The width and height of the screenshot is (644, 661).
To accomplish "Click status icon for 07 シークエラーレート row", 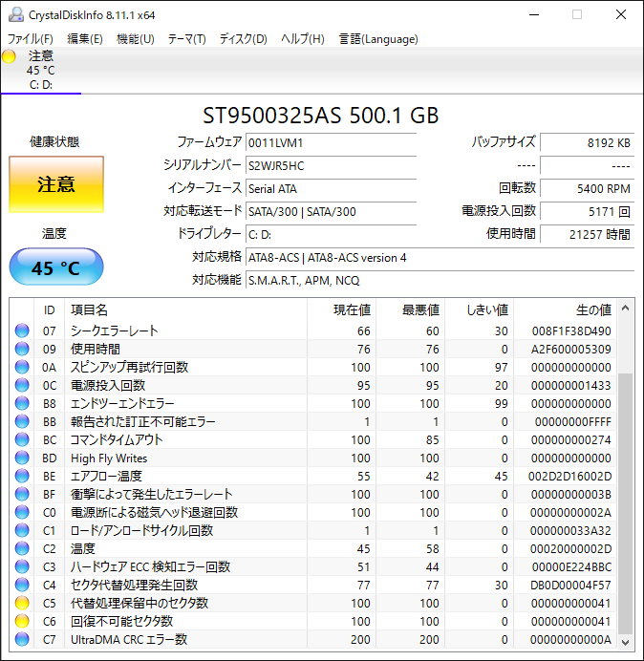I will click(22, 330).
